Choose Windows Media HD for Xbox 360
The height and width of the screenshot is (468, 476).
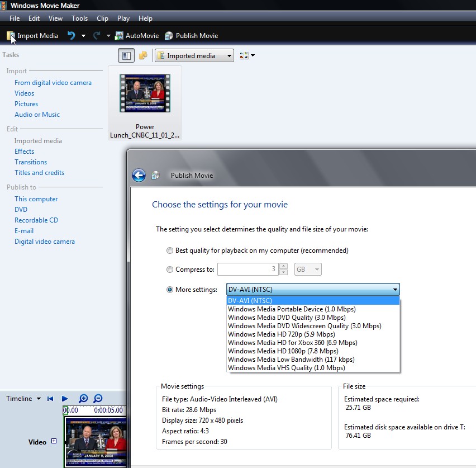click(313, 343)
